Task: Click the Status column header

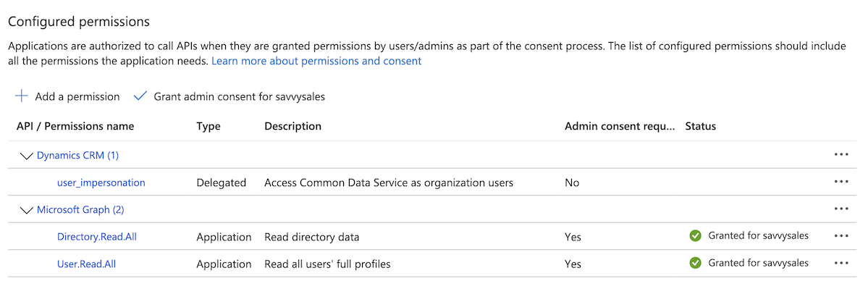Action: click(x=700, y=126)
